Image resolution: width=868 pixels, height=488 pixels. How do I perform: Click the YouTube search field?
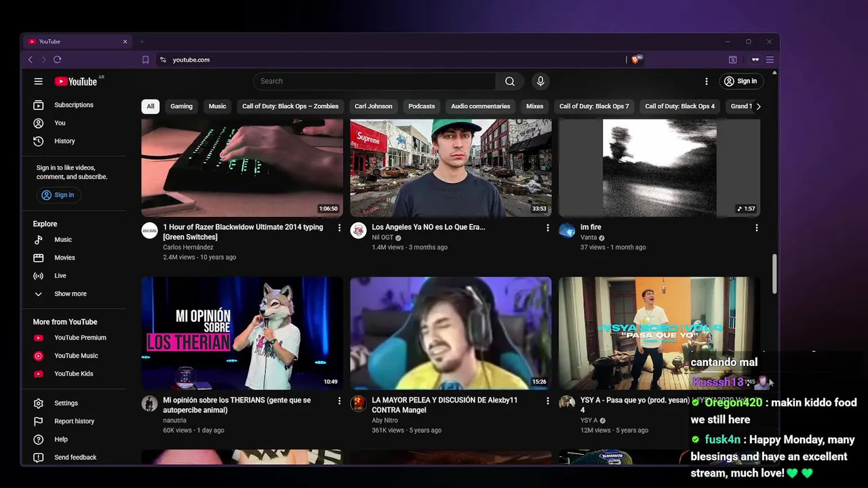(375, 81)
